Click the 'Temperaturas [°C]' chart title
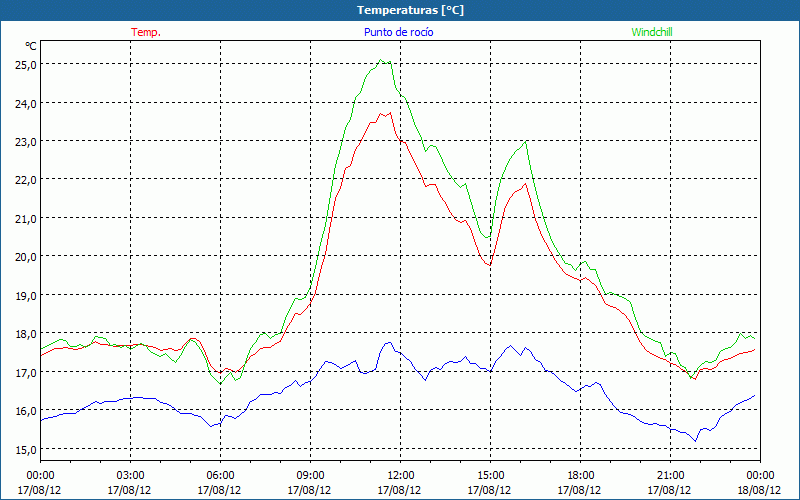This screenshot has height=500, width=800. point(410,10)
